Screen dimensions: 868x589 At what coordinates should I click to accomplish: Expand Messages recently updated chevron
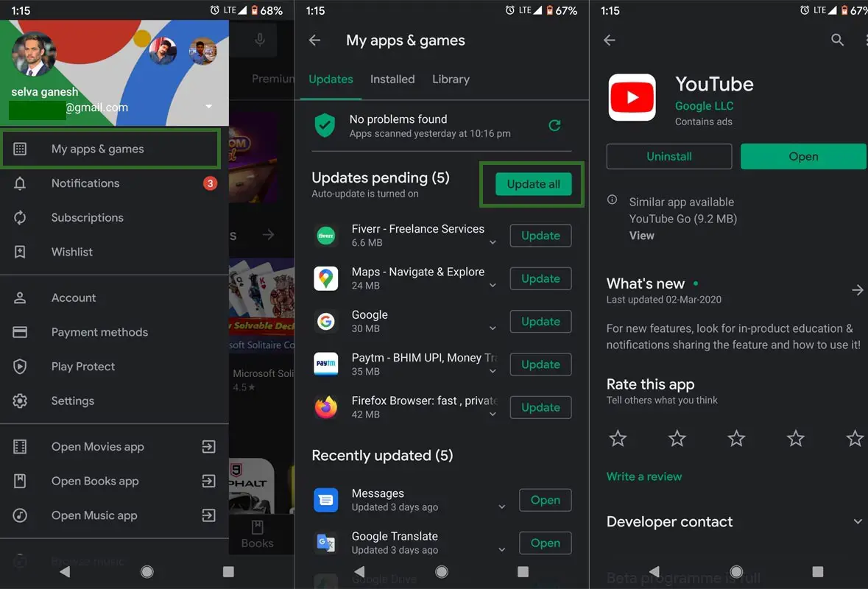pyautogui.click(x=501, y=507)
